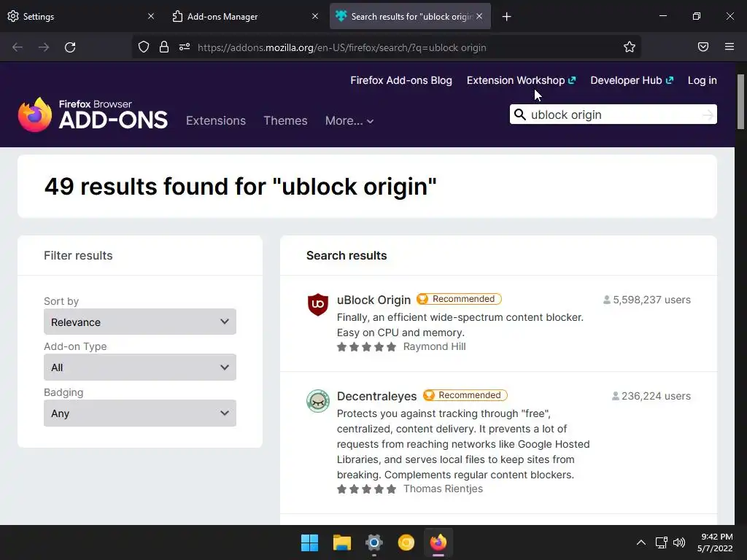
Task: Close the Settings tab
Action: [x=150, y=16]
